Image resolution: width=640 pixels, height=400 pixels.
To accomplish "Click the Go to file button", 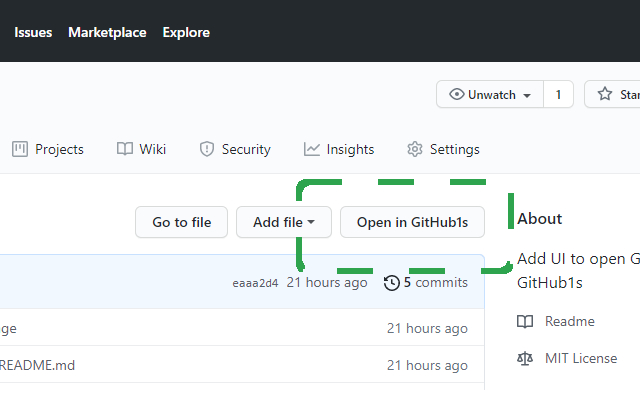I will pos(182,222).
